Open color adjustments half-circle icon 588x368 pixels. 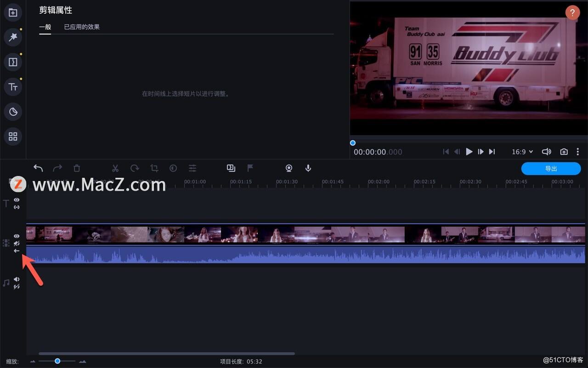(173, 168)
